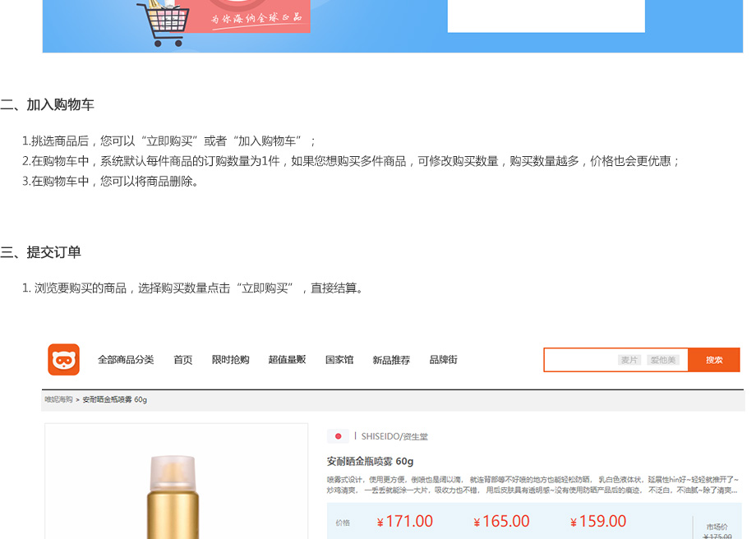Click product title 安耐晒金瓶喷雾 60g
756x539 pixels.
[x=371, y=462]
